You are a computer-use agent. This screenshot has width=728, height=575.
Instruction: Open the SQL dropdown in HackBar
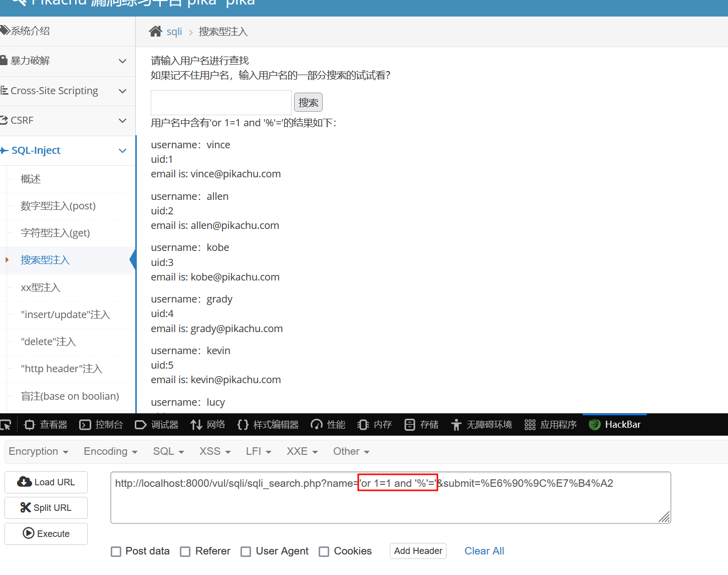click(x=169, y=451)
